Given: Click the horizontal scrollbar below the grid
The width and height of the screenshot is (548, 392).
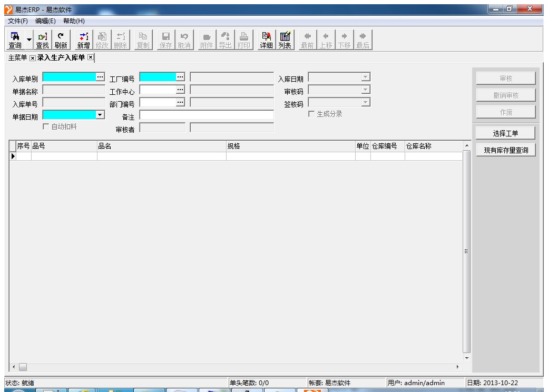Looking at the screenshot, I should click(237, 367).
